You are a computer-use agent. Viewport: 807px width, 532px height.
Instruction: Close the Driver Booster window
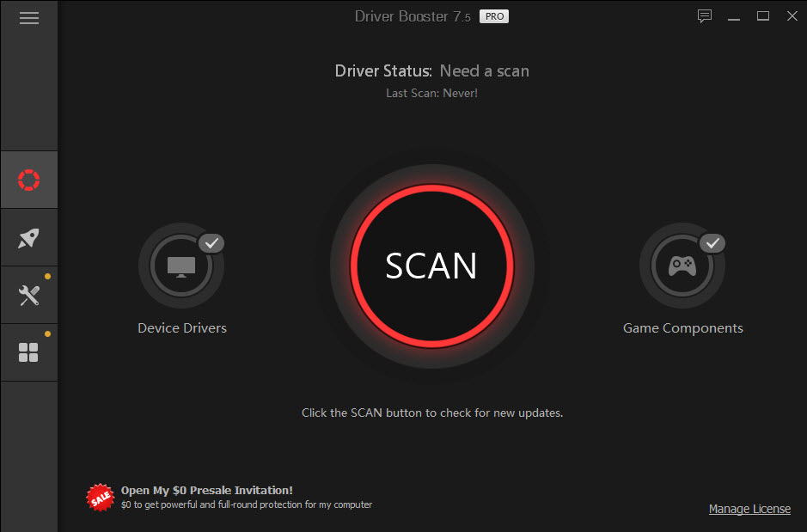[x=792, y=16]
